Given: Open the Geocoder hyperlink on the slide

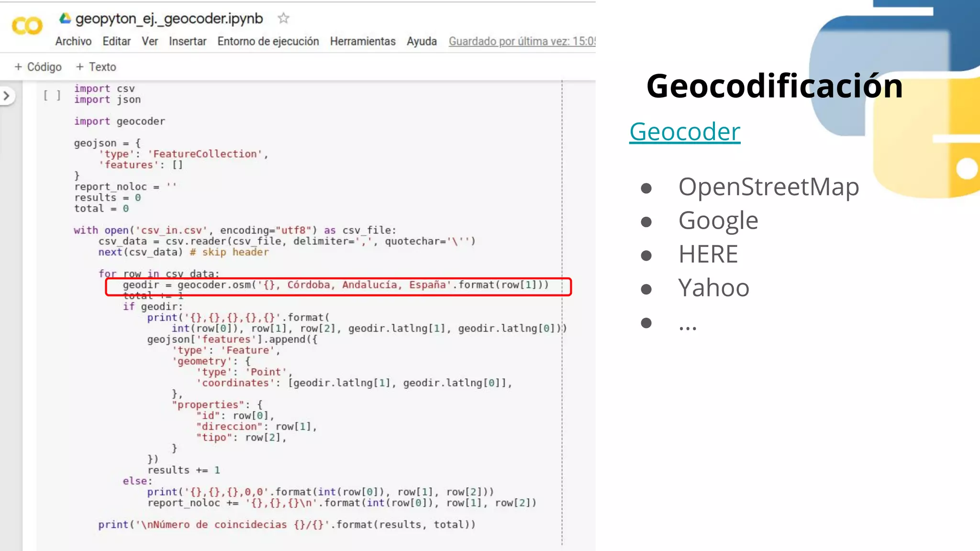Looking at the screenshot, I should pos(685,132).
